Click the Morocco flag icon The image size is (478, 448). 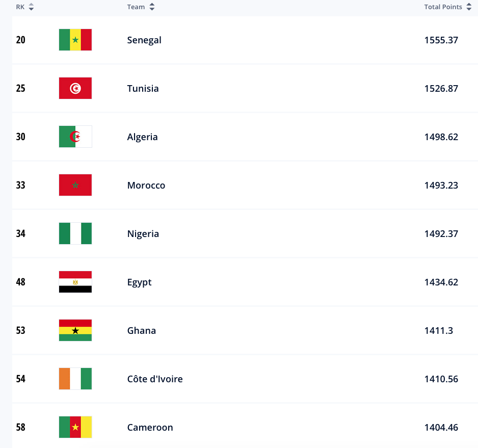[75, 185]
